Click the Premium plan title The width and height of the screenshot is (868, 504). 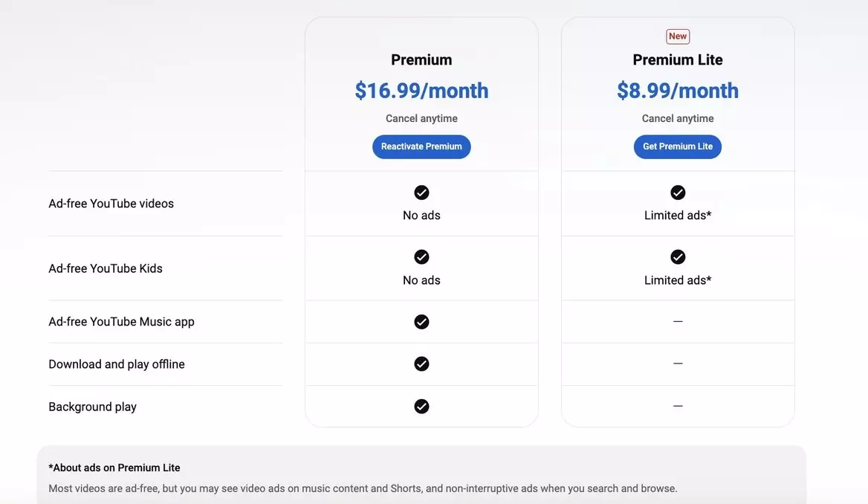point(421,59)
